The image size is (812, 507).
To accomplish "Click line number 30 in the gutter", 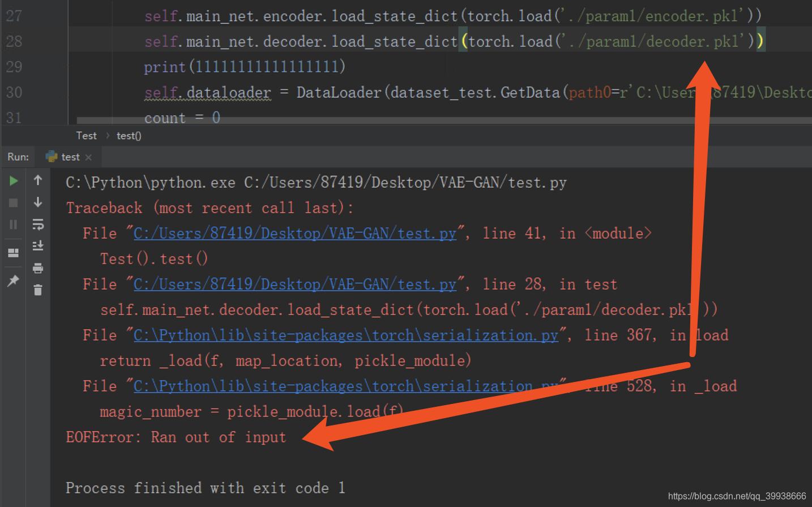I will (x=14, y=92).
